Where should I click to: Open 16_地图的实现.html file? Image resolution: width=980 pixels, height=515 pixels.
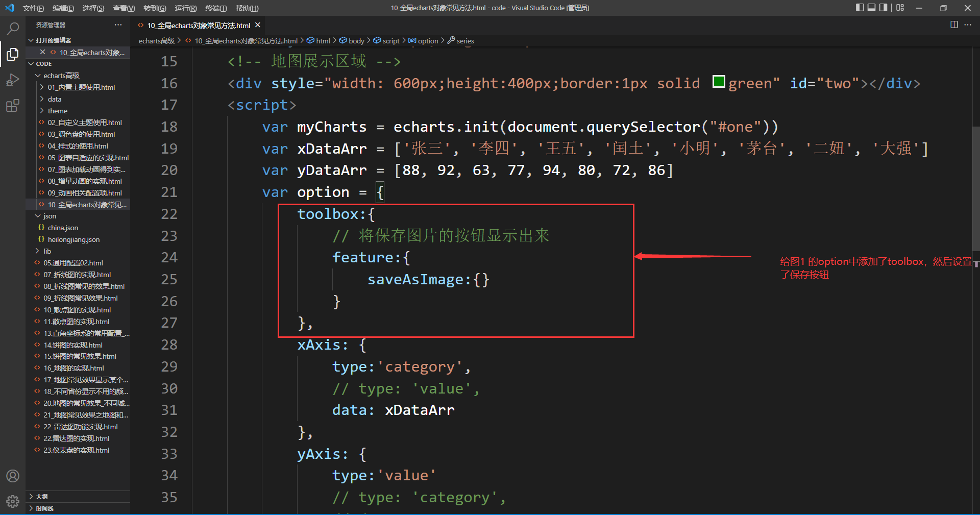tap(73, 368)
